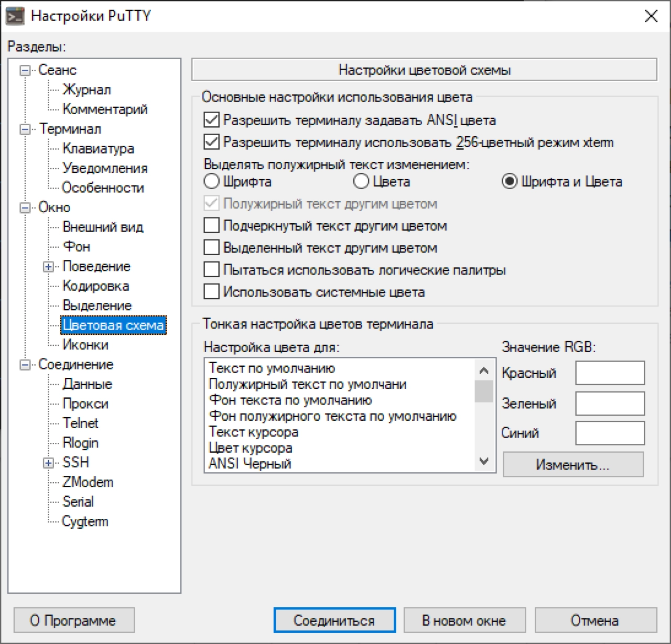Open the Cygterm section
This screenshot has height=644, width=671.
[x=85, y=521]
